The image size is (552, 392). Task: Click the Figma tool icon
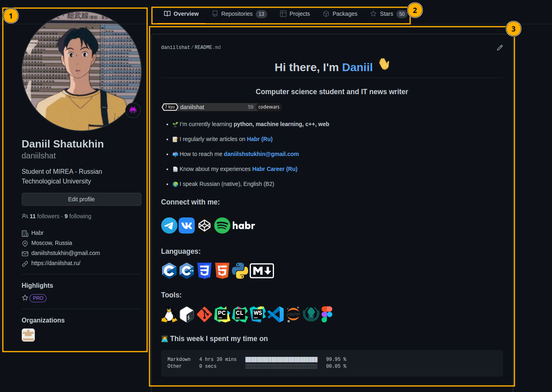click(327, 314)
